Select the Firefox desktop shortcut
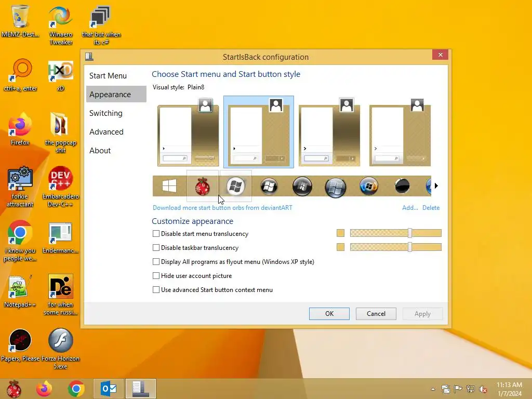Viewport: 532px width, 399px height. point(20,129)
